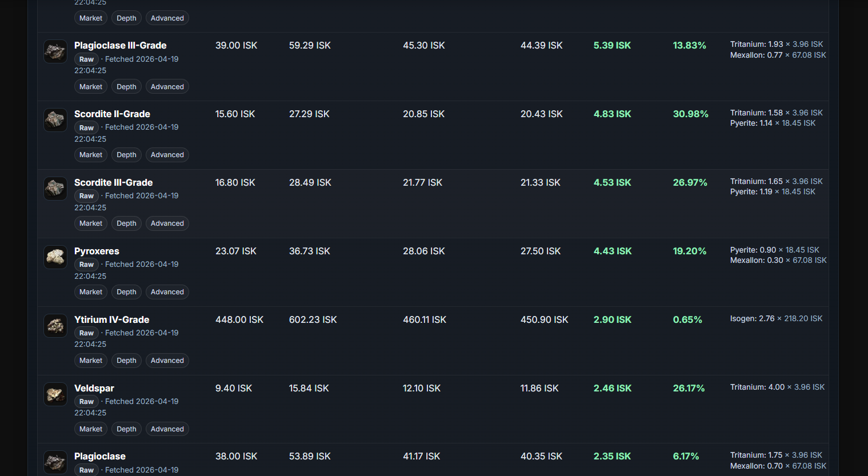Click the Advanced button in the topmost row
Viewport: 868px width, 476px height.
[x=167, y=18]
